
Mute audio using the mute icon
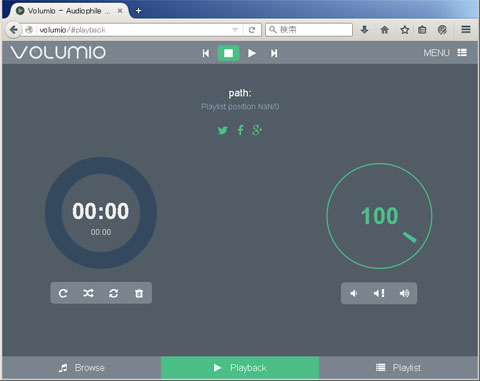379,293
